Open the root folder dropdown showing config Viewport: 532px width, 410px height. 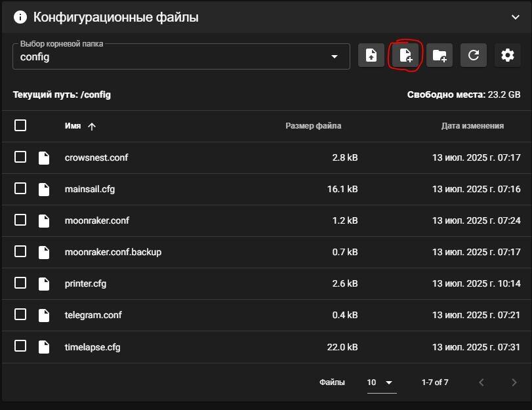tap(182, 56)
